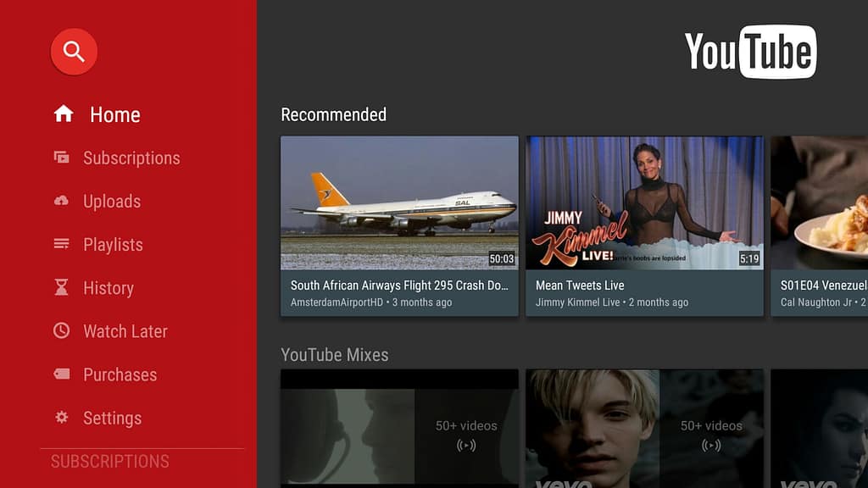
Task: Click the Playlists list icon
Action: (x=62, y=244)
